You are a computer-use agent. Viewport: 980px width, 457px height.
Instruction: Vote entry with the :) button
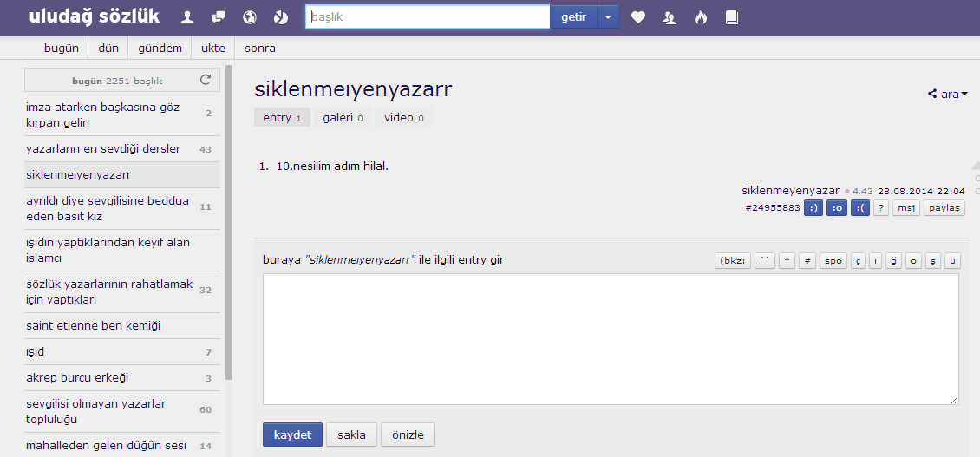813,207
